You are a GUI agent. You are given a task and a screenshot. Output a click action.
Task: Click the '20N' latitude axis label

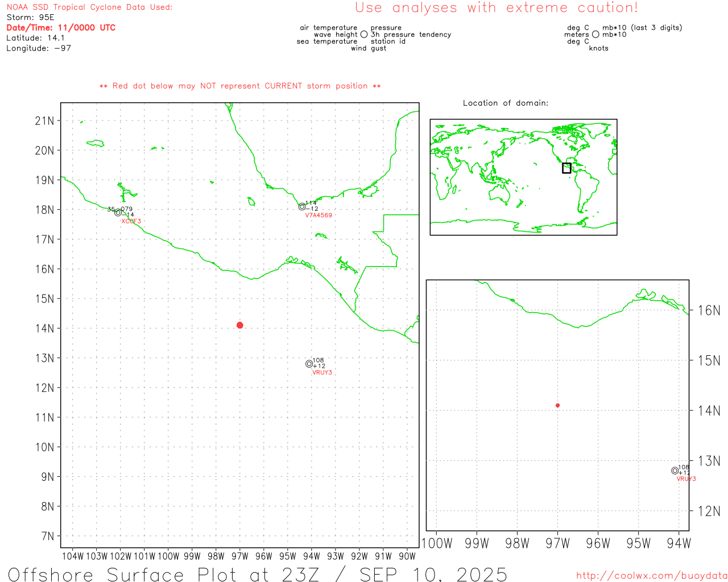[44, 151]
